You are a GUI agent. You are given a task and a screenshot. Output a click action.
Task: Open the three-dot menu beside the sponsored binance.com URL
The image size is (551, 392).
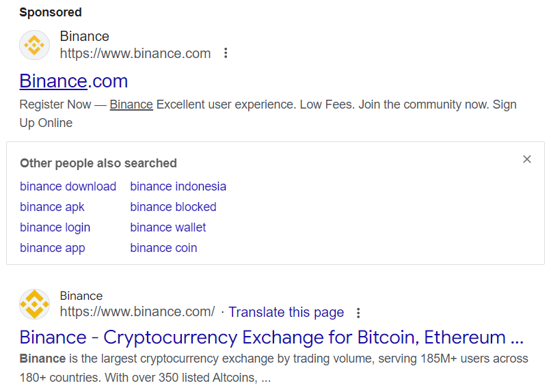click(x=226, y=53)
